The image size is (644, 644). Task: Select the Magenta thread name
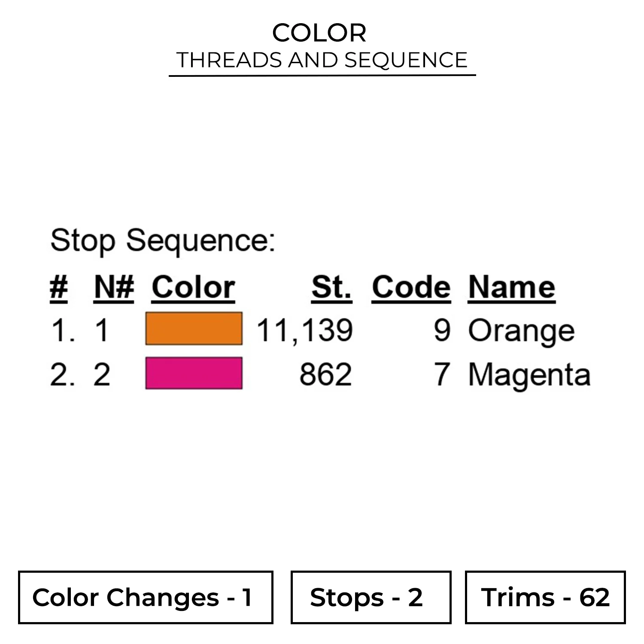click(529, 375)
